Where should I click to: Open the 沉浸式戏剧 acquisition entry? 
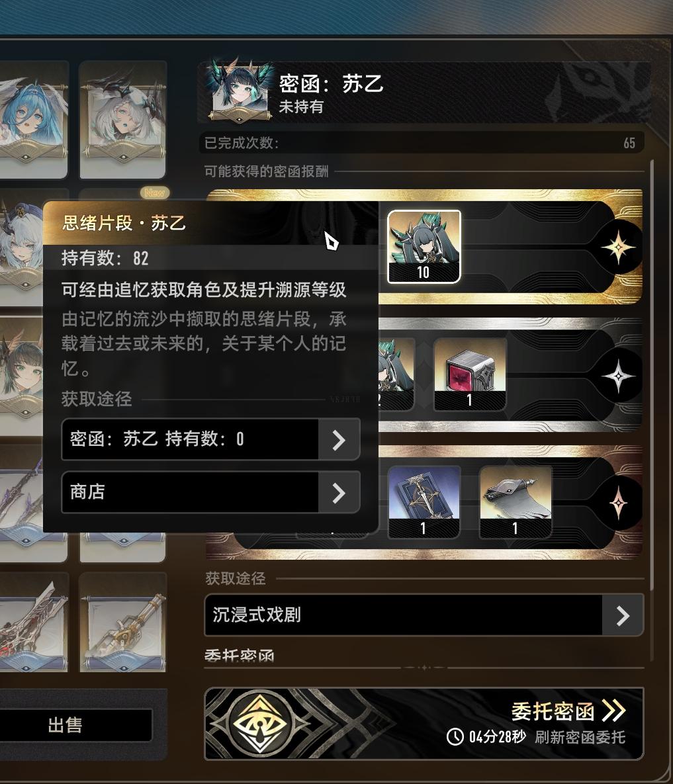coord(424,615)
